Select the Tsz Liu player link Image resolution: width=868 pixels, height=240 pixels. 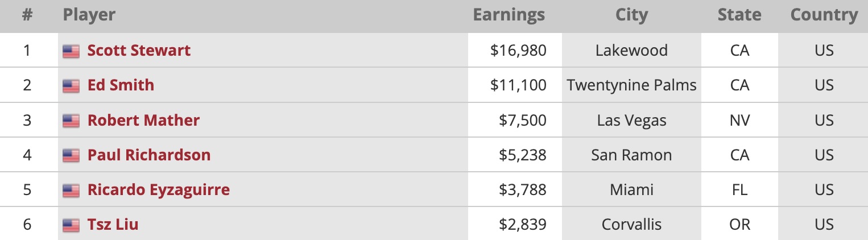point(113,225)
